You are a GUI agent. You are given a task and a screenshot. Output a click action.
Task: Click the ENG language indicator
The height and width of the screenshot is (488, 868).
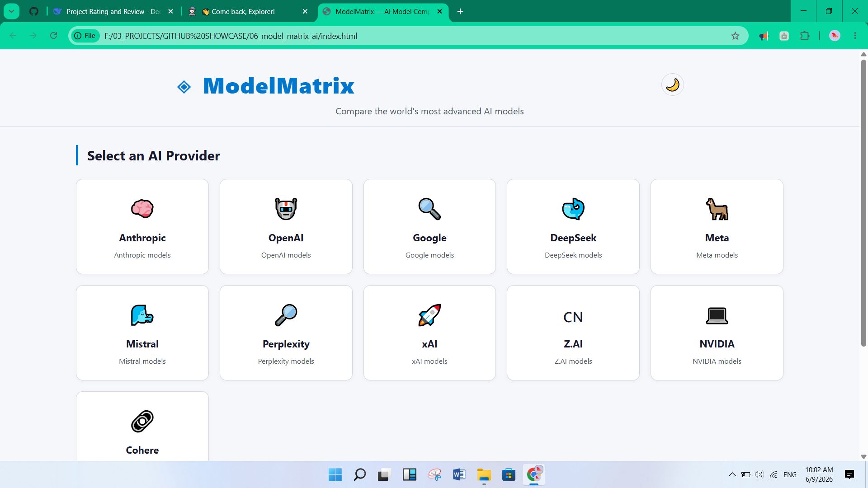click(790, 474)
